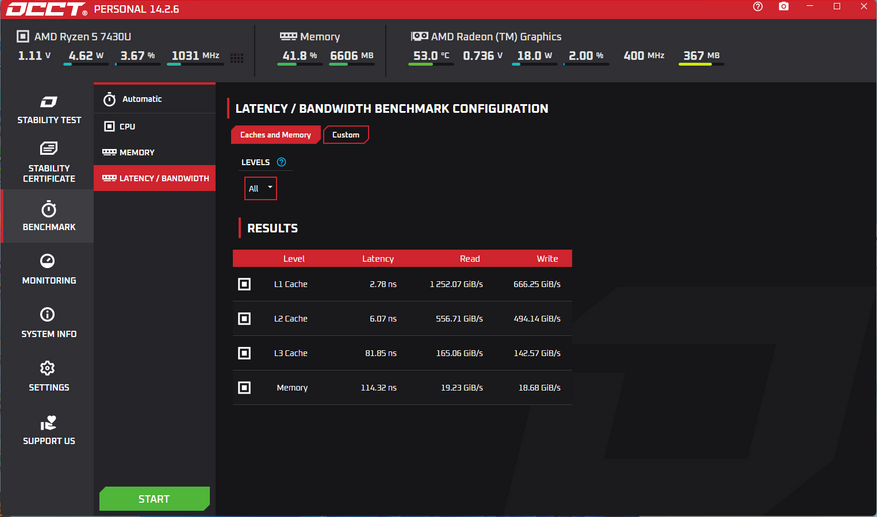Take a screenshot with the camera icon

[784, 7]
